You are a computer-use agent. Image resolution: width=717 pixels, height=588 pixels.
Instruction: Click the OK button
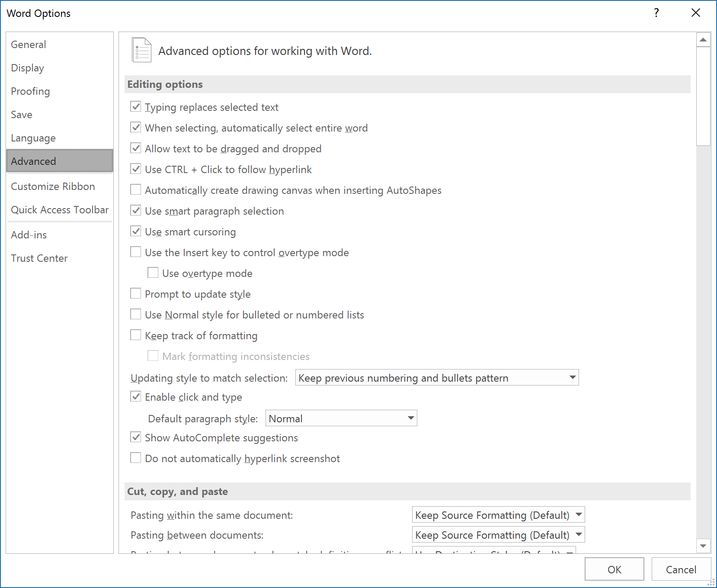click(615, 569)
